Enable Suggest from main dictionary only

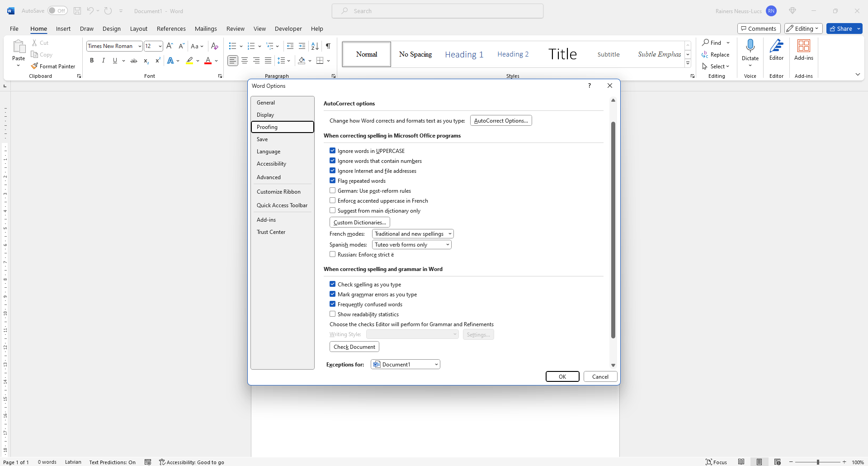pyautogui.click(x=333, y=210)
